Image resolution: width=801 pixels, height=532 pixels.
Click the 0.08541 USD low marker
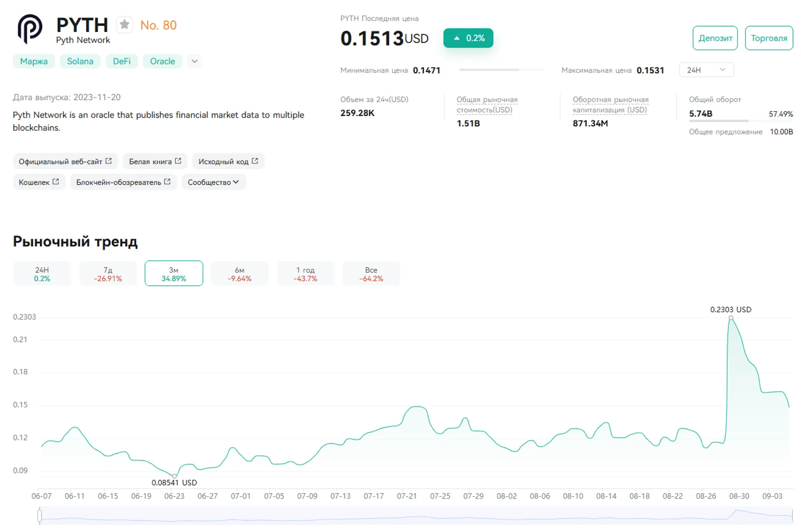[x=174, y=476]
